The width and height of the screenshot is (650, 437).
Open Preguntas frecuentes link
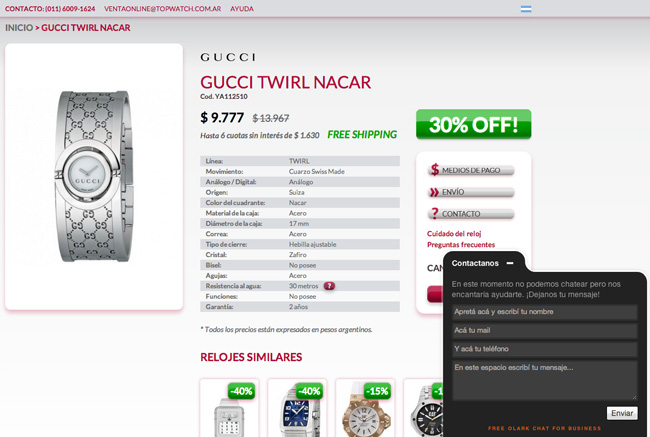click(461, 245)
